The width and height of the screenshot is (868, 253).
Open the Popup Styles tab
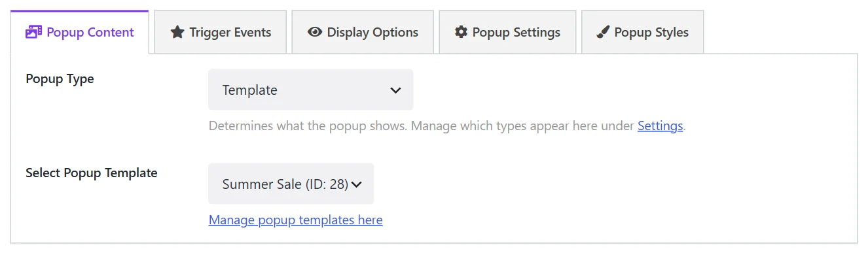(643, 32)
